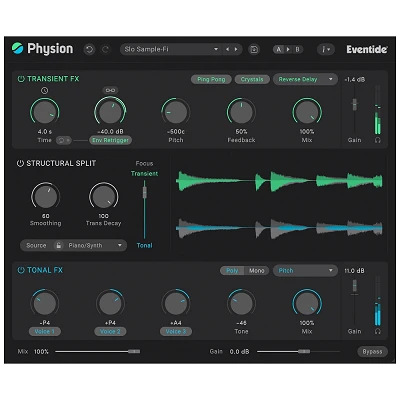Adjust the Focus Transient/Tonal slider
Screen dimensions: 400x400
[145, 192]
